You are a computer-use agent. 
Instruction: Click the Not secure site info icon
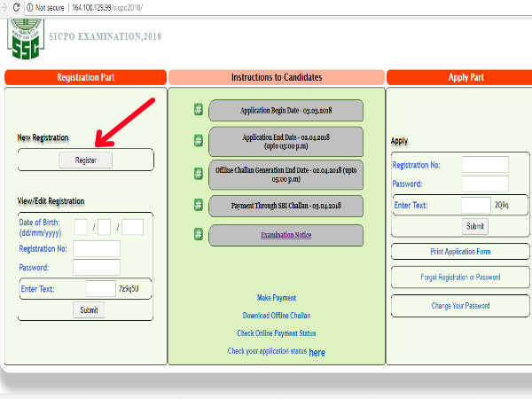click(30, 7)
